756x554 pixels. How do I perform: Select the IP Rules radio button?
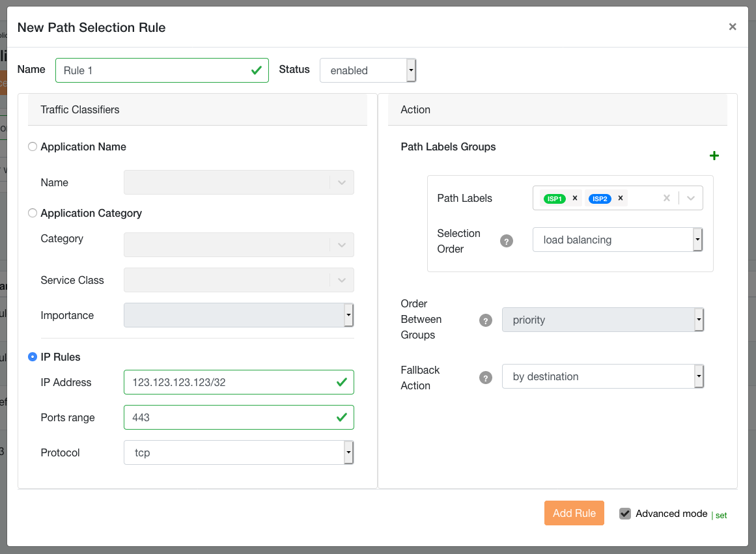33,357
